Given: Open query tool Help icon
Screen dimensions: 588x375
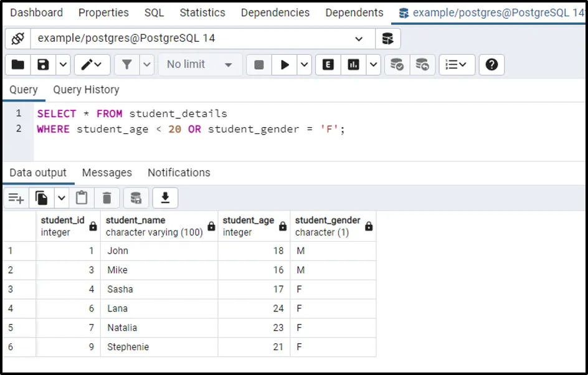Looking at the screenshot, I should [x=491, y=65].
